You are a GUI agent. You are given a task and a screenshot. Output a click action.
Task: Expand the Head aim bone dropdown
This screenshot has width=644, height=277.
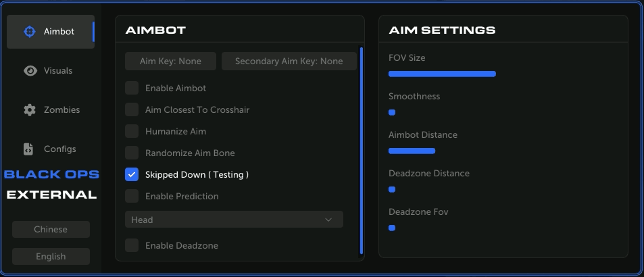click(x=234, y=220)
